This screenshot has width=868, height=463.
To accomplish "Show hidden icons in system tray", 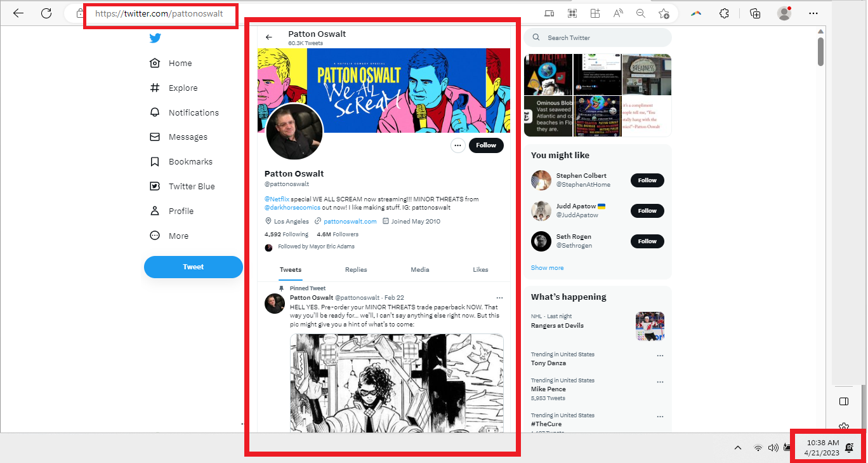I will click(737, 448).
